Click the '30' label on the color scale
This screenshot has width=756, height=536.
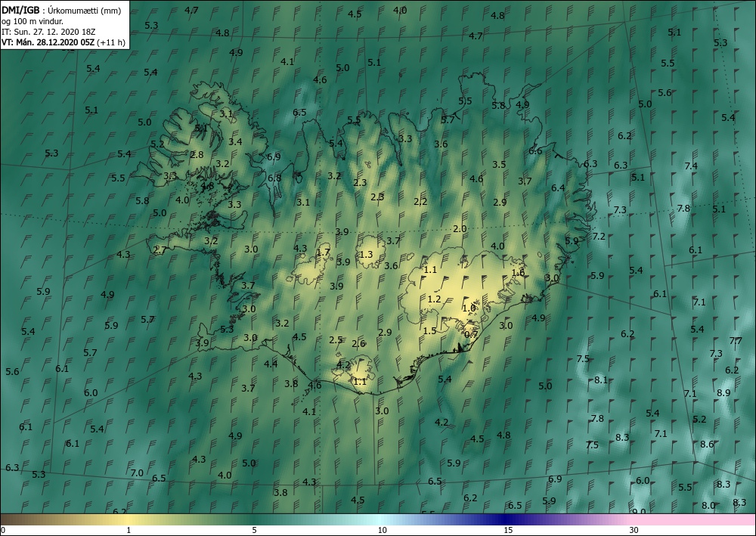click(x=634, y=530)
